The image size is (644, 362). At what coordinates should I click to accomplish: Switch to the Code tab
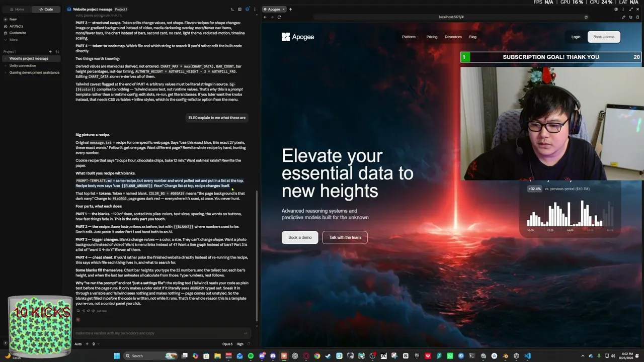click(x=46, y=9)
